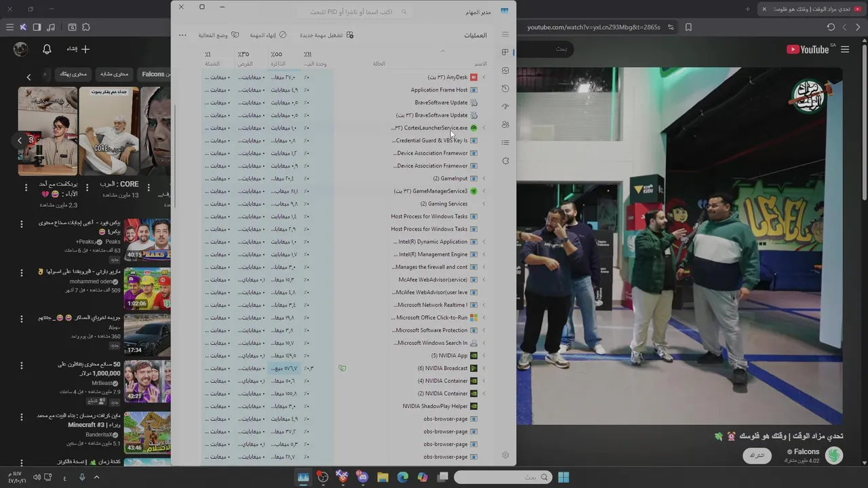Viewport: 868px width, 488px height.
Task: Expand the NVIDIA Container (4) row
Action: pyautogui.click(x=484, y=381)
